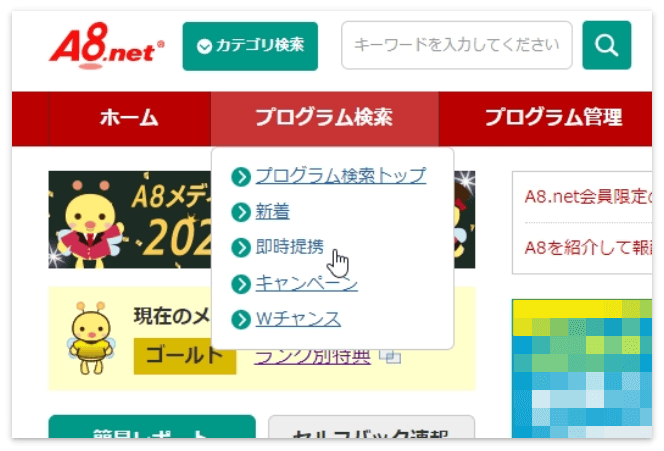
Task: Open the A8を紹介して報酬 link
Action: 588,247
